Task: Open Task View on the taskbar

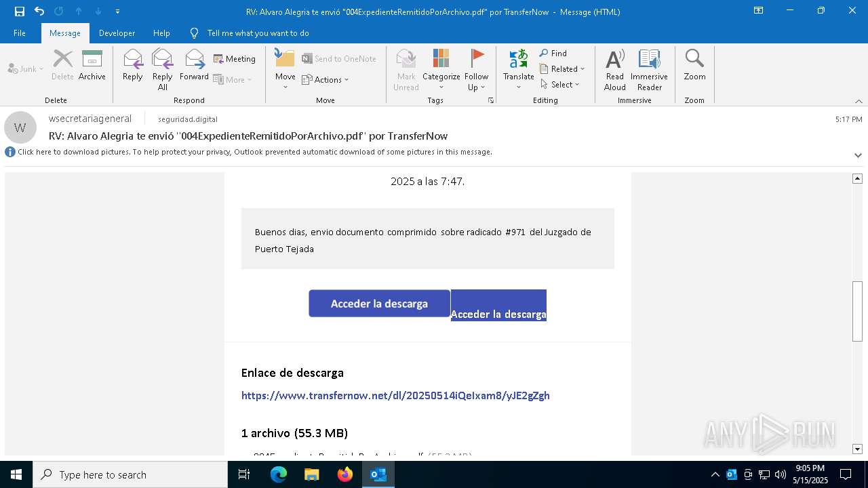Action: click(x=244, y=474)
